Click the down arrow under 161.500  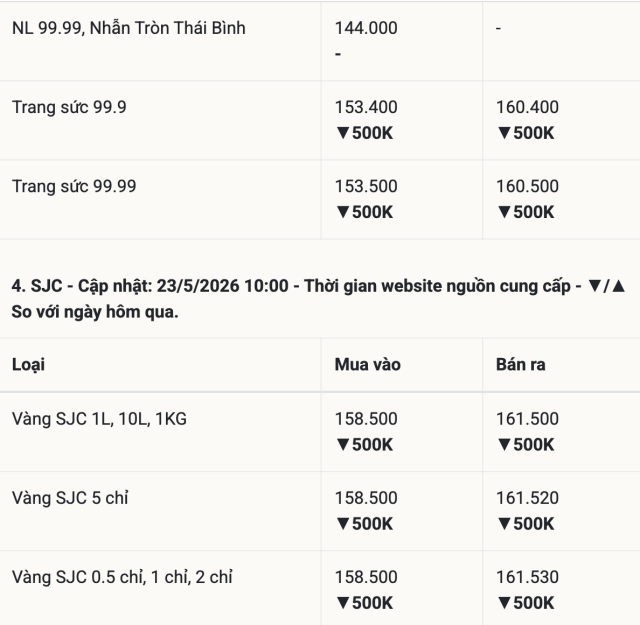click(504, 445)
